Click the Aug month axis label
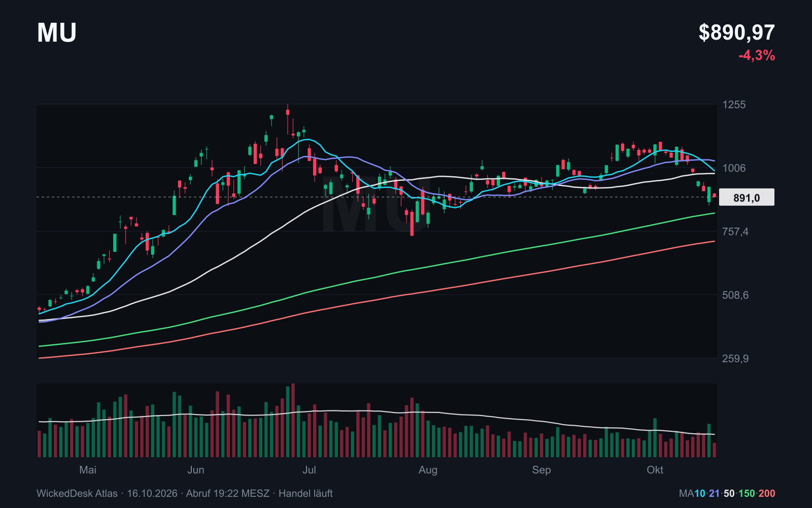Screen dimensions: 812x508 click(x=428, y=470)
